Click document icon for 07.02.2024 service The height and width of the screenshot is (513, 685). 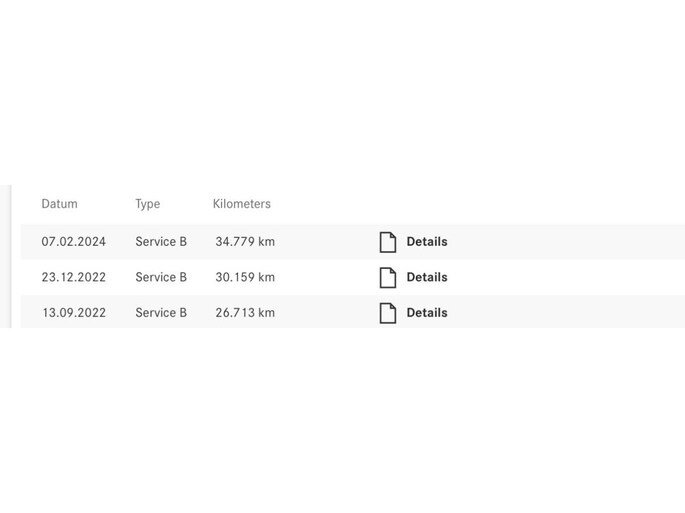pyautogui.click(x=388, y=242)
